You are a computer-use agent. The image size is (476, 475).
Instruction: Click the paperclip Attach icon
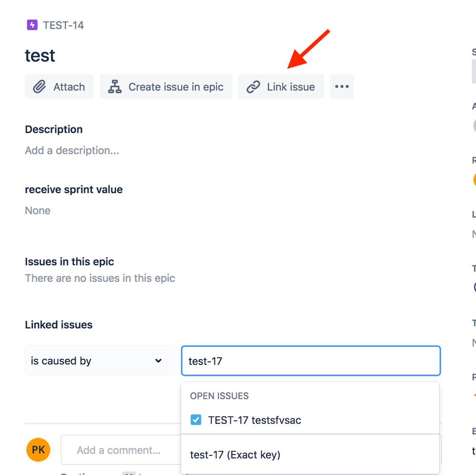[x=40, y=86]
